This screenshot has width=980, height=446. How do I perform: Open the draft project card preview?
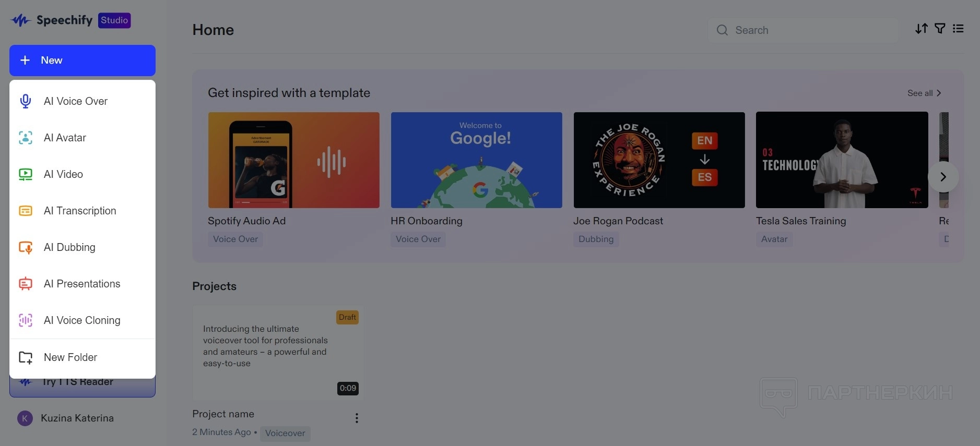(278, 353)
